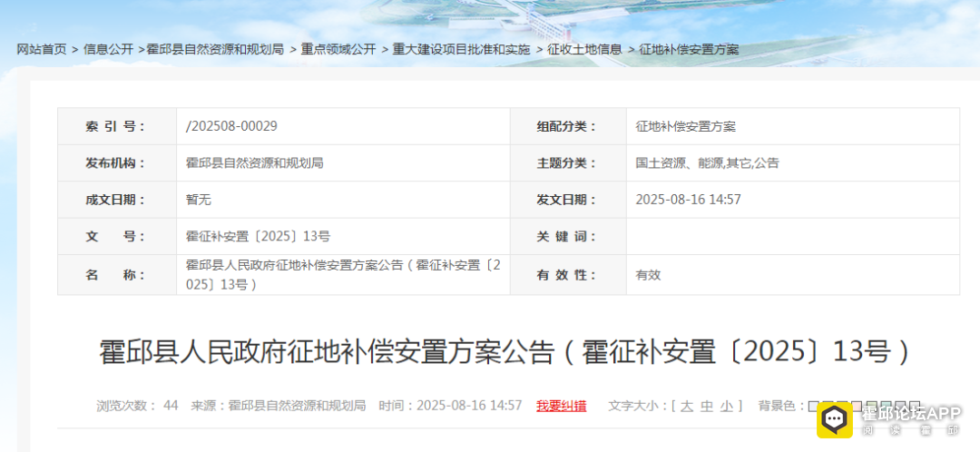Screen dimensions: 980x452
Task: Set text size to 小
Action: pyautogui.click(x=727, y=406)
